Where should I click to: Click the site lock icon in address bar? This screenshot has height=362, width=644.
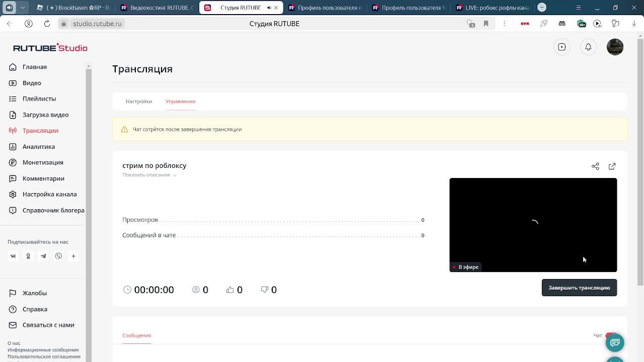click(63, 24)
